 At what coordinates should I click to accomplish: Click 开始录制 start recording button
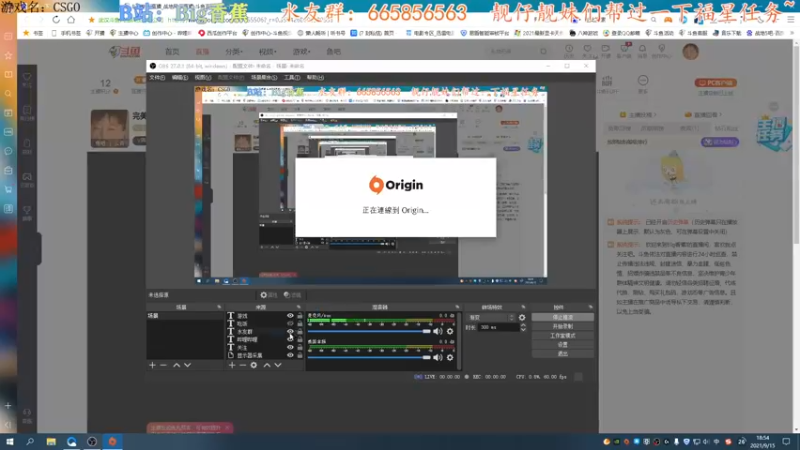[562, 327]
